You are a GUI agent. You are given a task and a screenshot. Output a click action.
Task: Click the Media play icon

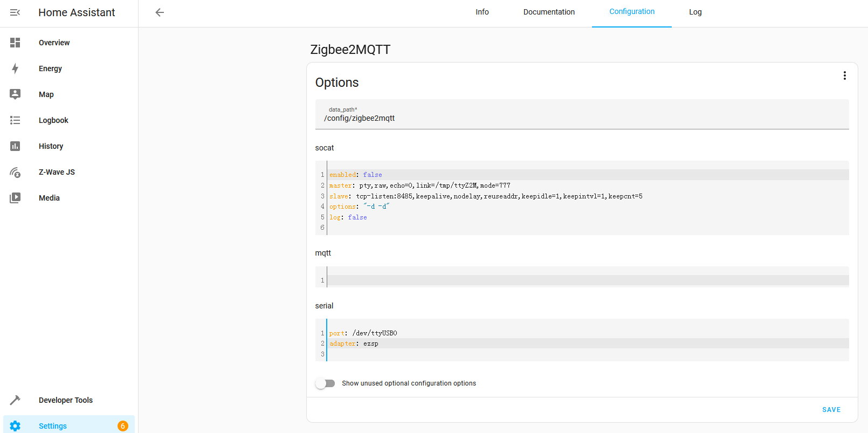tap(15, 198)
